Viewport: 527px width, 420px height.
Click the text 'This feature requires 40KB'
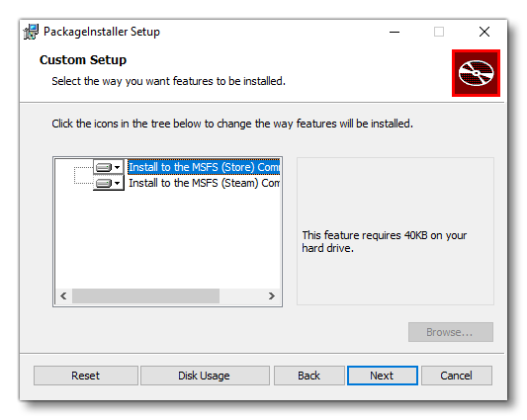(365, 235)
